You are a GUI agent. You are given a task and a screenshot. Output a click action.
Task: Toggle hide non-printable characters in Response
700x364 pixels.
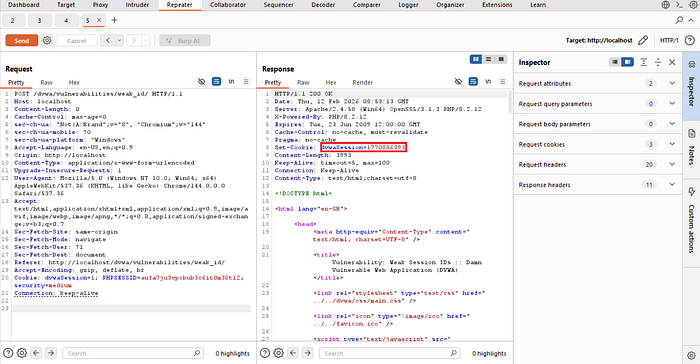click(458, 82)
